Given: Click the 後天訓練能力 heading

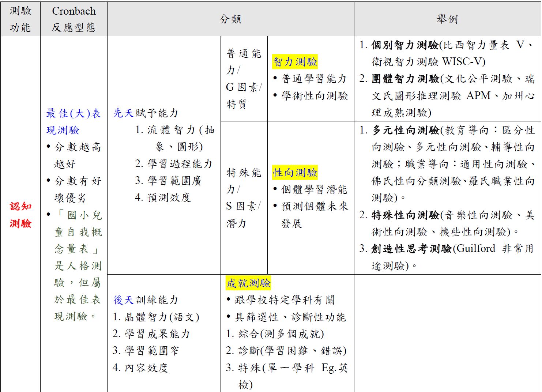Looking at the screenshot, I should coord(146,300).
